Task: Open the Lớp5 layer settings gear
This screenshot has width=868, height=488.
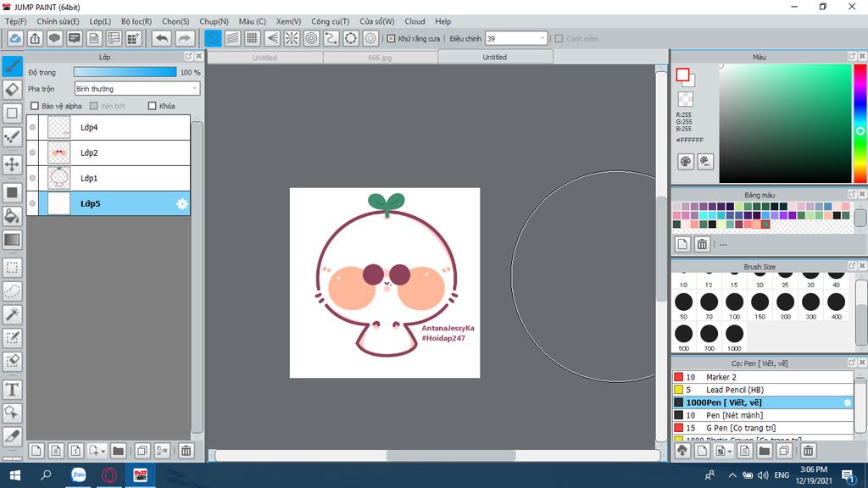Action: (182, 203)
